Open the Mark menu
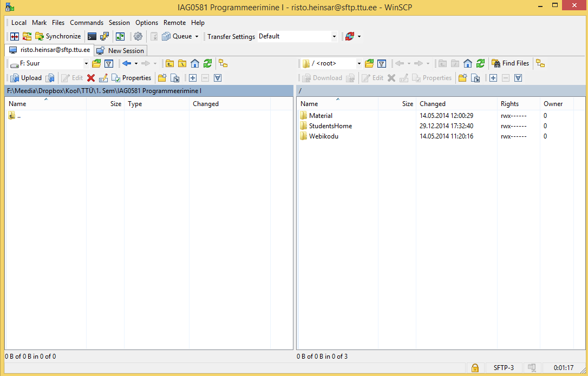The image size is (588, 376). point(40,23)
